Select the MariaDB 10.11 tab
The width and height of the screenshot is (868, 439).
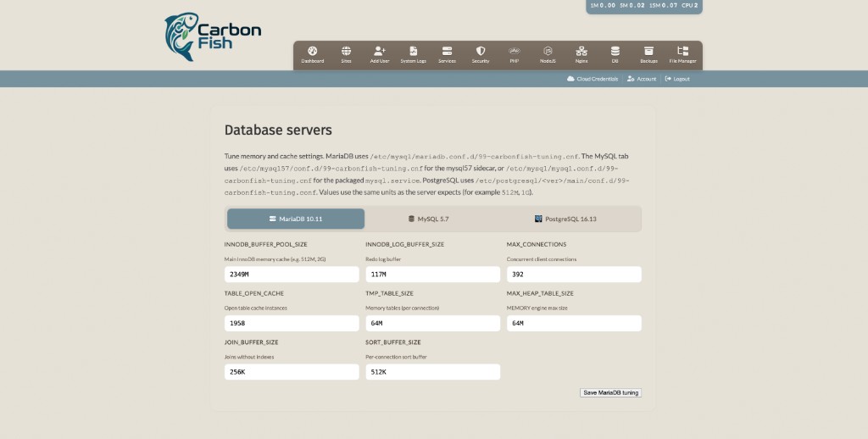[296, 219]
